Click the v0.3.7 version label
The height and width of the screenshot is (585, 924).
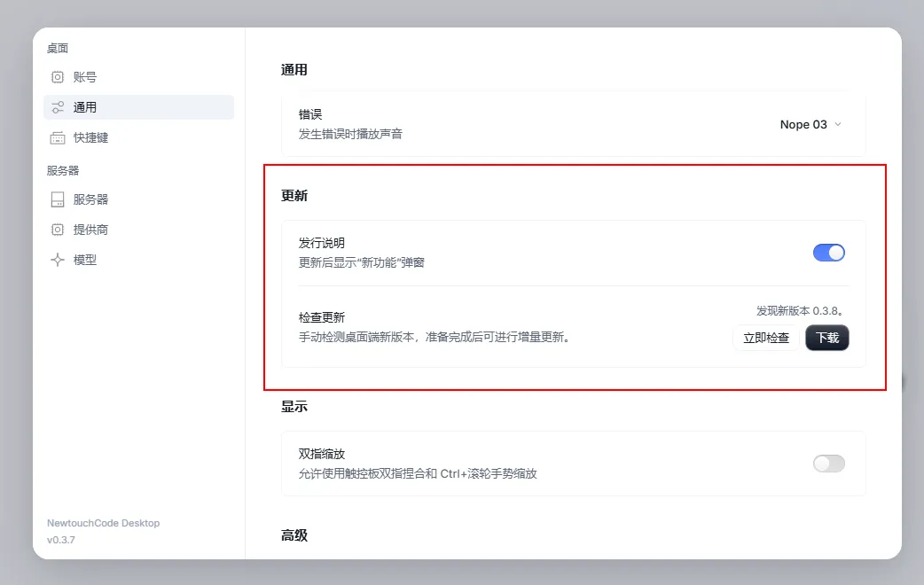click(x=61, y=540)
